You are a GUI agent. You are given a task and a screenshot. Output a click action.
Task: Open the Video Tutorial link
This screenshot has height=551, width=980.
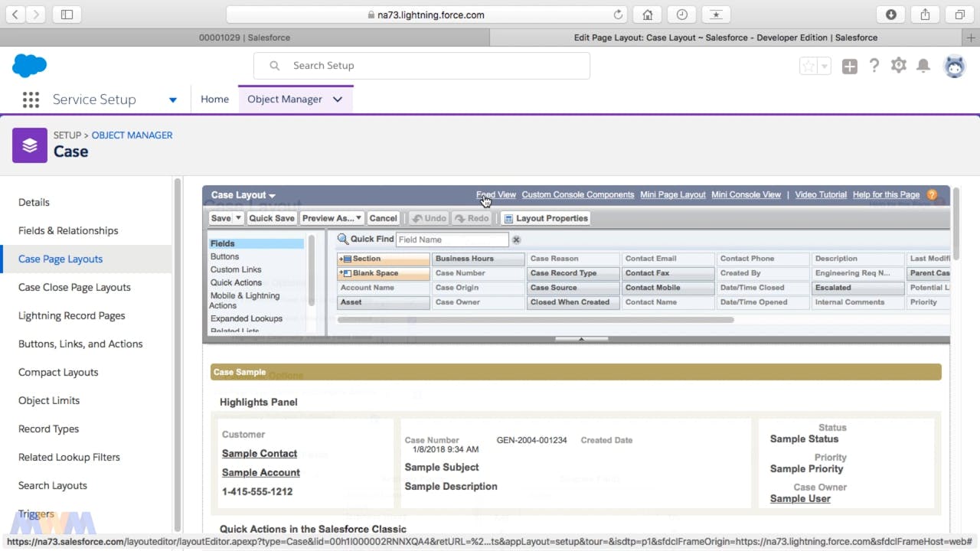coord(821,194)
